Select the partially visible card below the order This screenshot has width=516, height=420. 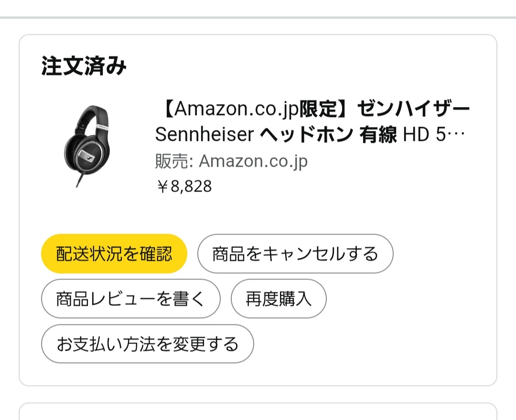tap(258, 412)
